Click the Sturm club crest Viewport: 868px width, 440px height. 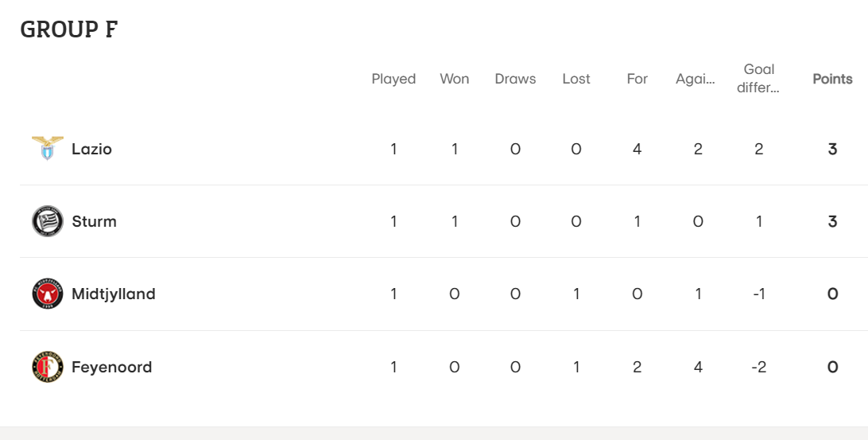coord(48,221)
